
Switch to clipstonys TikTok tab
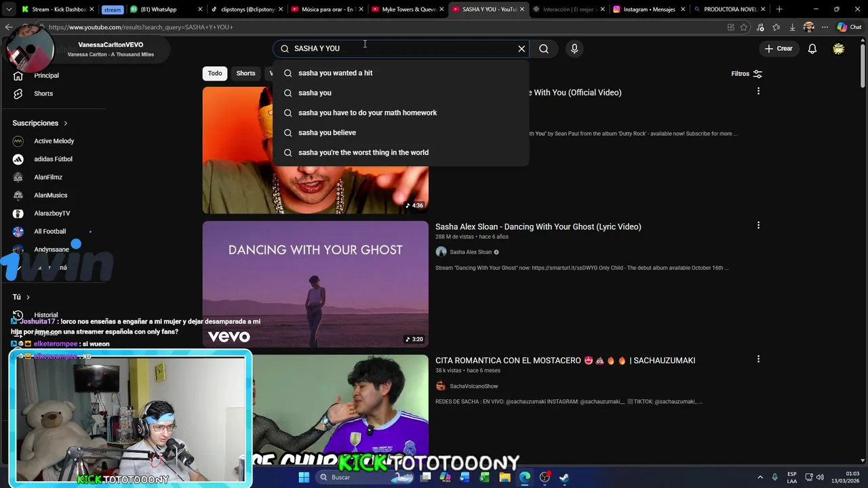(247, 9)
